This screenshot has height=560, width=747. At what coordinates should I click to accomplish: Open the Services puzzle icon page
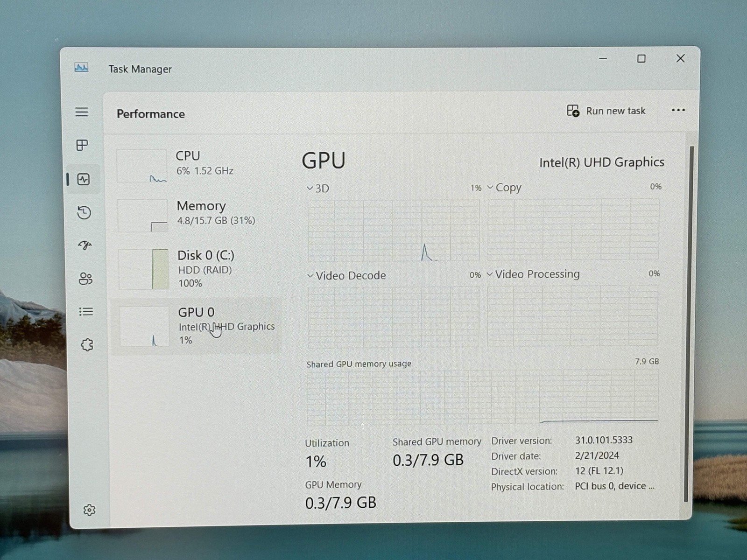coord(87,345)
